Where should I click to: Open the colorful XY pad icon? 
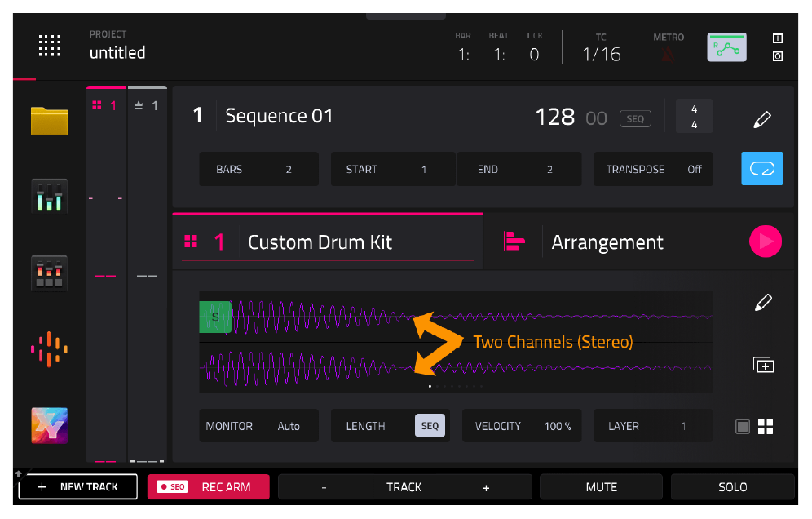(49, 426)
